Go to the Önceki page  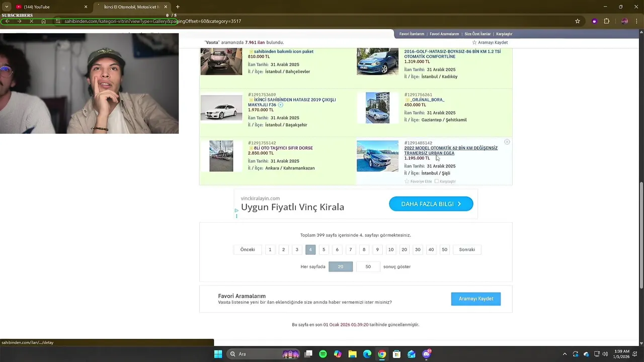(x=248, y=250)
